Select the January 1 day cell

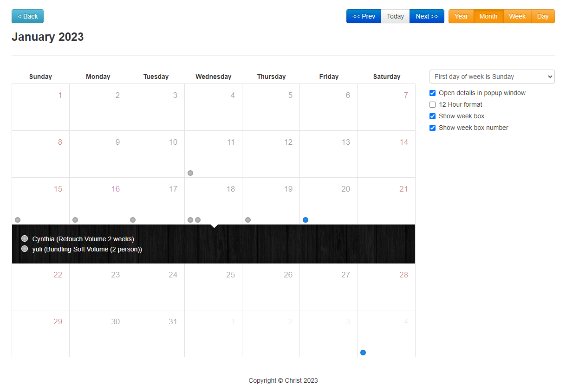point(41,107)
